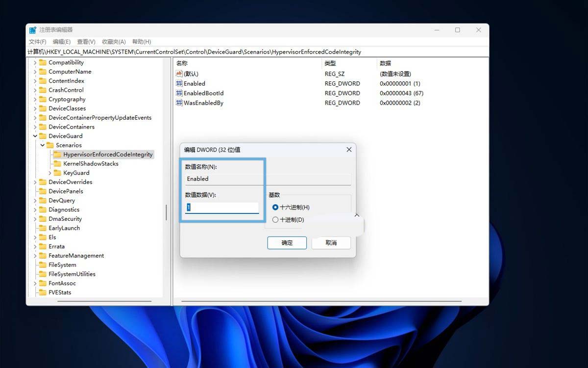Select the 十六进制(H) radio button

(275, 207)
